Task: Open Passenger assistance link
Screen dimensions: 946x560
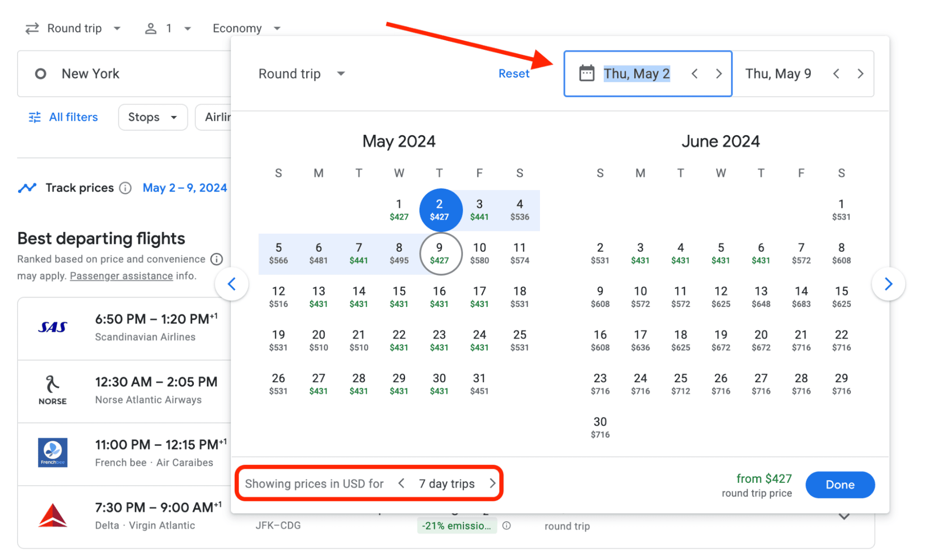Action: (121, 276)
